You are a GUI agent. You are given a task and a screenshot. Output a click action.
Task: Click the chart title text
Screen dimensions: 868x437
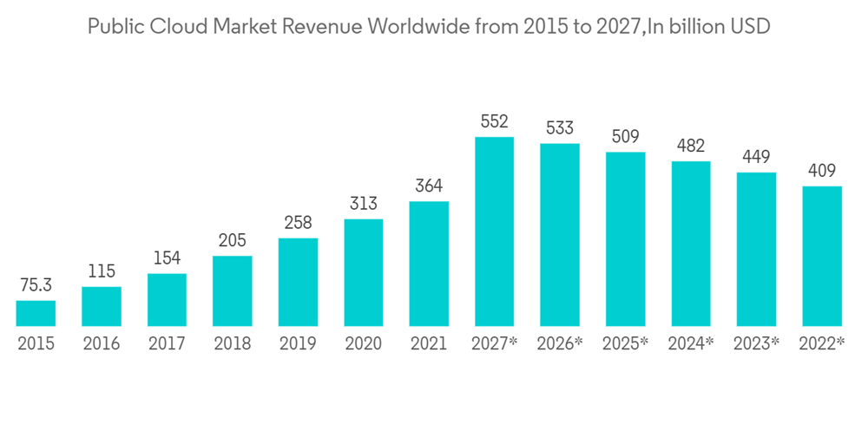pyautogui.click(x=429, y=27)
